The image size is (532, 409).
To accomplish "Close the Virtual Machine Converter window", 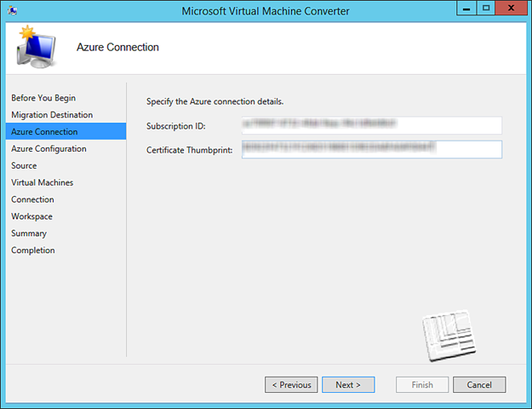I will coord(511,9).
